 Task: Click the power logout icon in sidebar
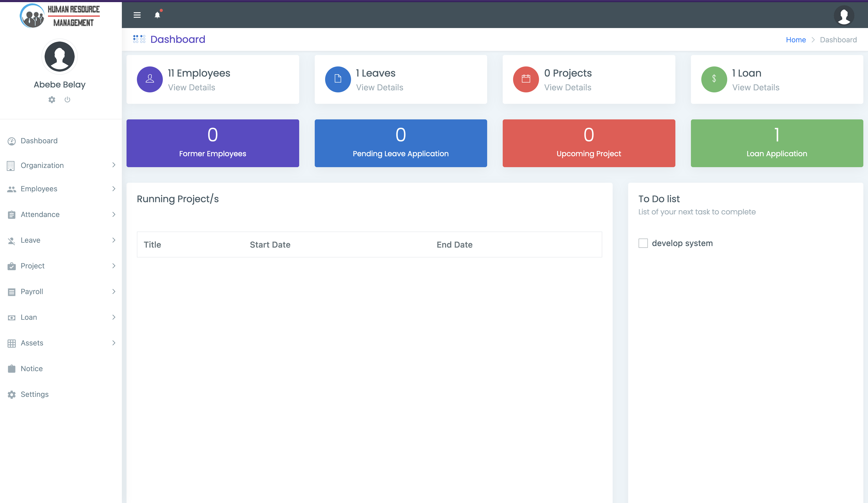(x=67, y=100)
